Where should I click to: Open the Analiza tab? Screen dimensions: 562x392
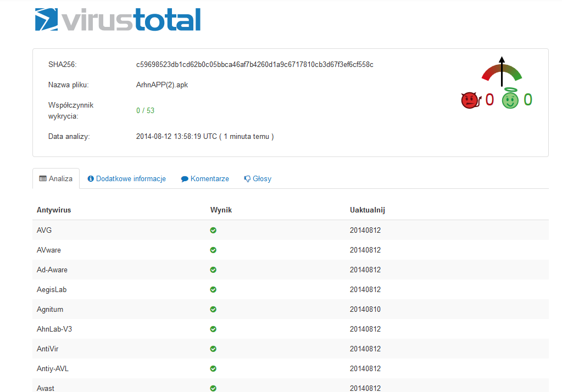56,178
